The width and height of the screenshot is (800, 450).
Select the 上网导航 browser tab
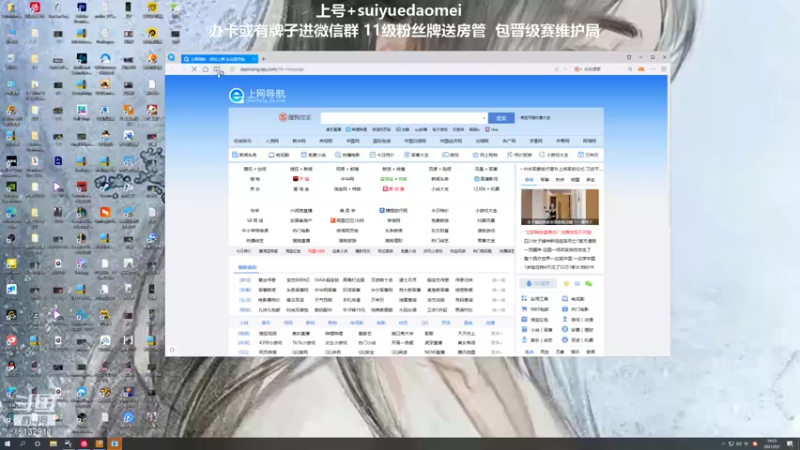(217, 59)
